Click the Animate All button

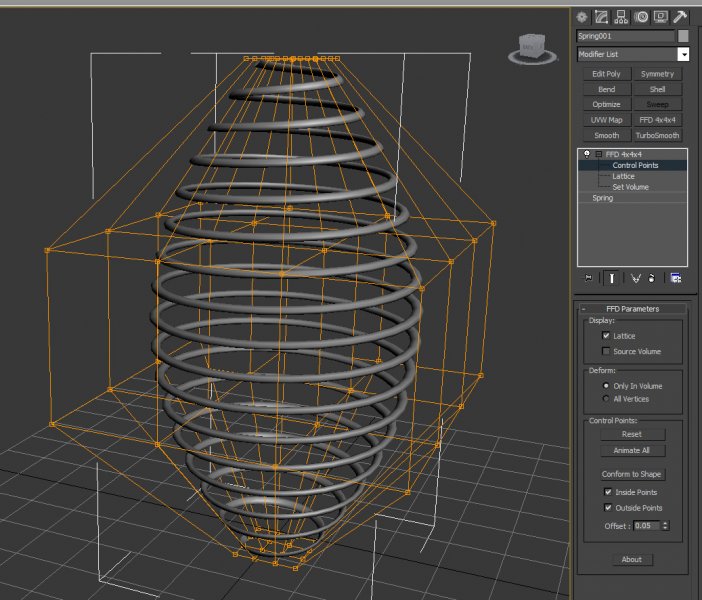(x=632, y=450)
